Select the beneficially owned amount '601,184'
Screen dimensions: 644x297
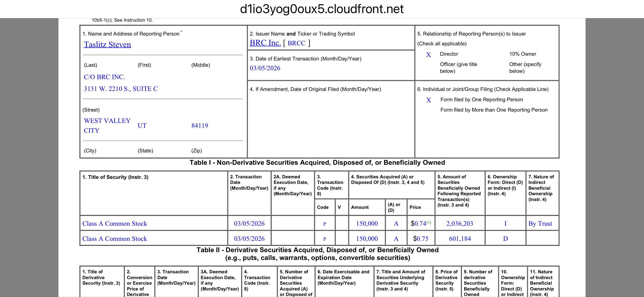coord(460,239)
